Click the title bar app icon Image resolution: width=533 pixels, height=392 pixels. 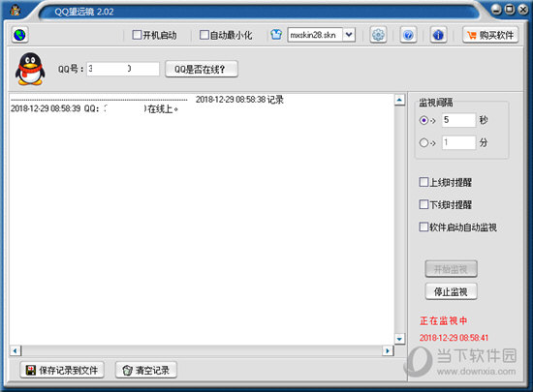pos(15,11)
